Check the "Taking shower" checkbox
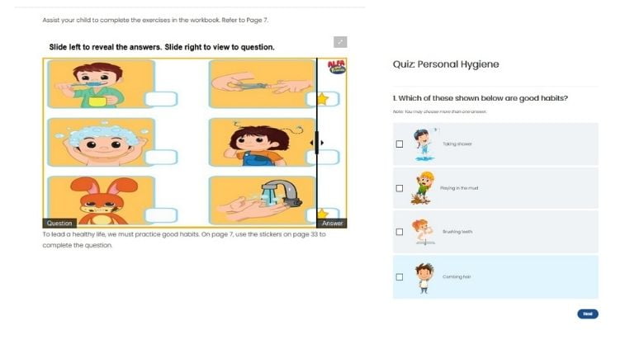644x363 pixels. point(400,144)
